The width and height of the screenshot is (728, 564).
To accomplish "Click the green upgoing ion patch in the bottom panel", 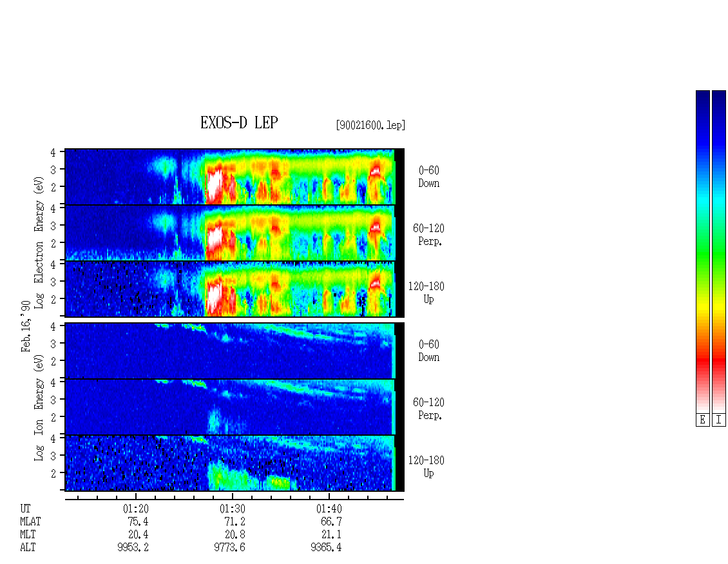I will (x=280, y=483).
